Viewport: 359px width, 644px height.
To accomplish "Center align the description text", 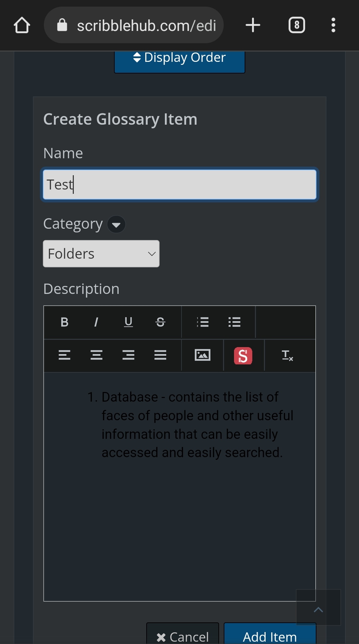I will click(96, 355).
